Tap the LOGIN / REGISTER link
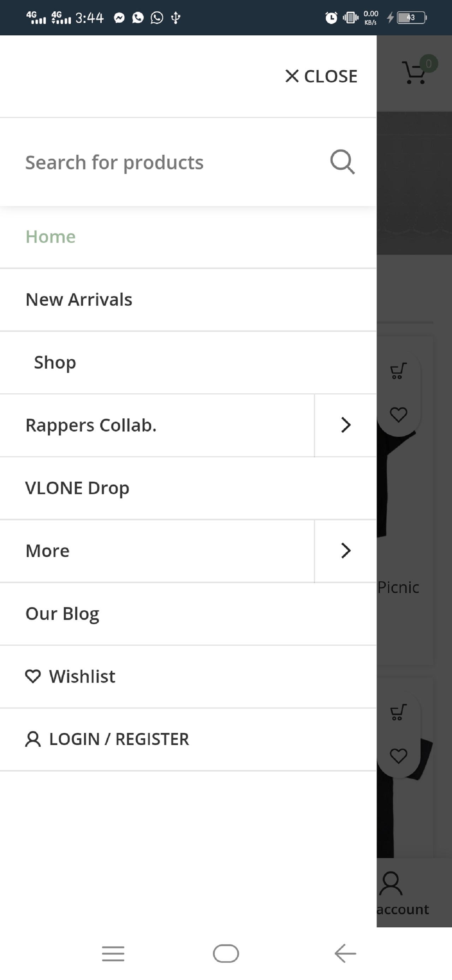The width and height of the screenshot is (452, 980). (x=119, y=739)
